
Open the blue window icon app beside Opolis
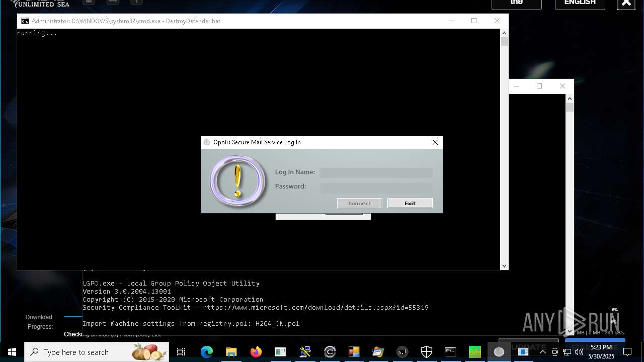point(523,352)
